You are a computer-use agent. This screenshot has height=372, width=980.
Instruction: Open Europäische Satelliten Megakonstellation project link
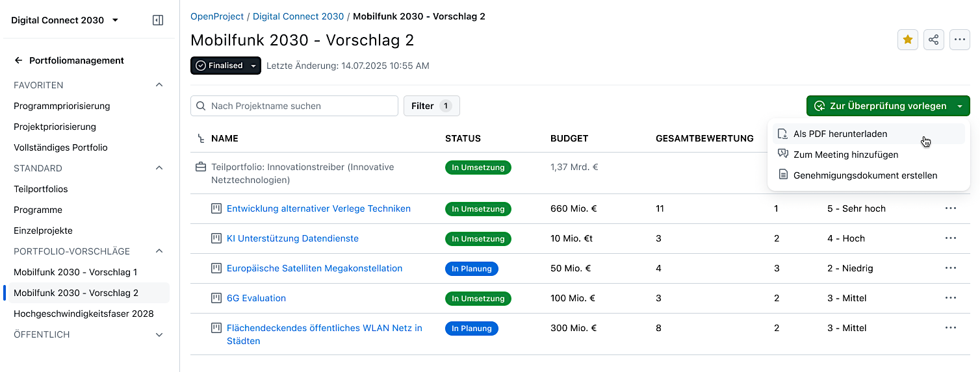[x=315, y=268]
